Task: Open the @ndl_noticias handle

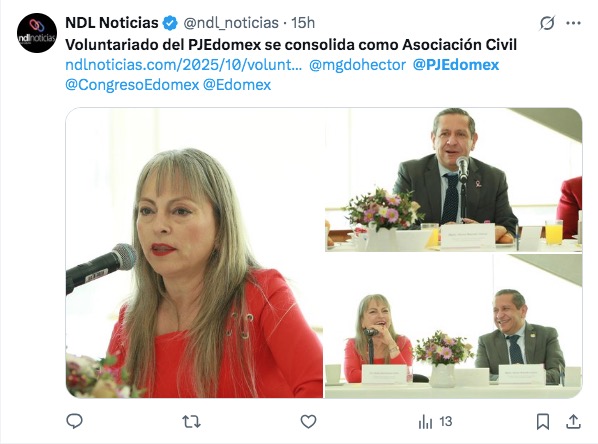Action: pyautogui.click(x=231, y=23)
